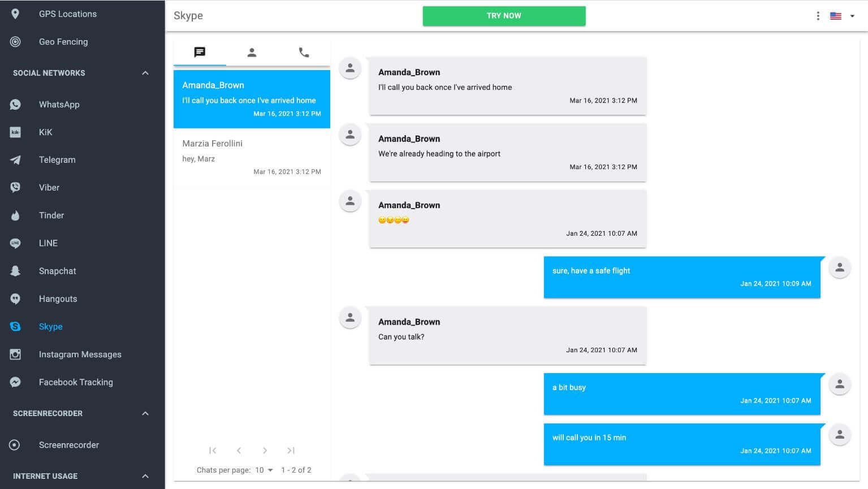Viewport: 868px width, 489px height.
Task: Click the Hangouts icon in sidebar
Action: tap(15, 298)
